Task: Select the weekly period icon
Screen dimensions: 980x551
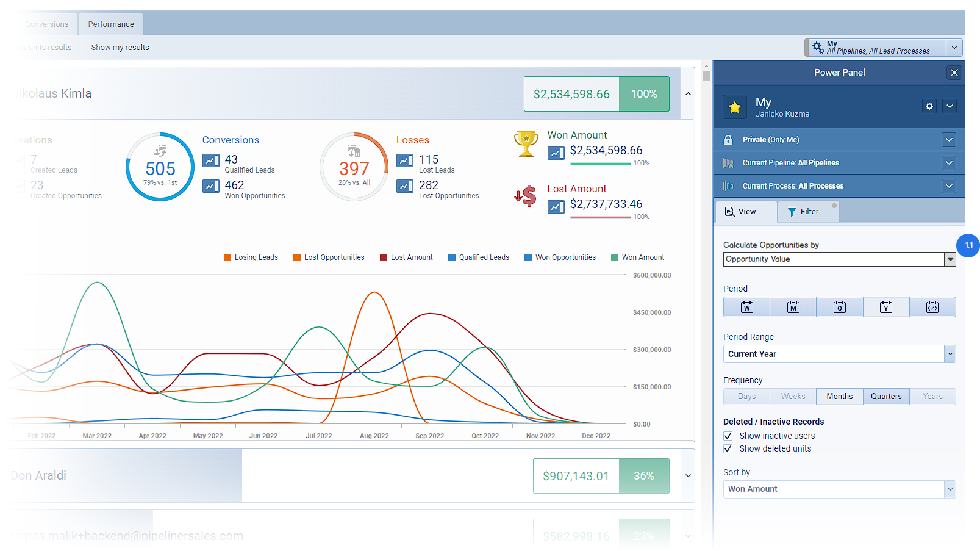Action: (746, 308)
